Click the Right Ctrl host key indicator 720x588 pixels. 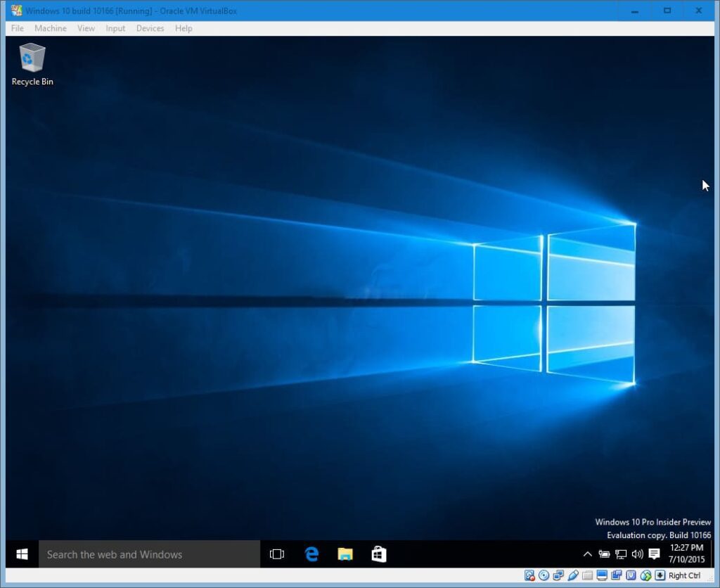tap(683, 575)
